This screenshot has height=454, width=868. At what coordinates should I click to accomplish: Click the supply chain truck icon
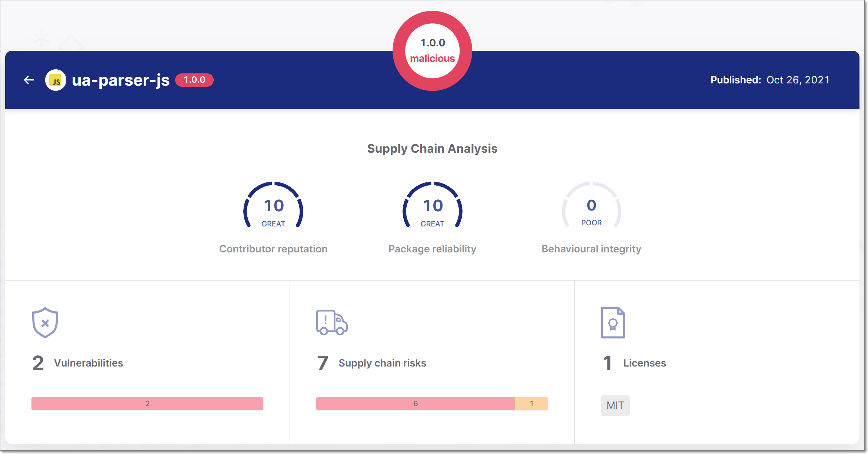point(331,322)
